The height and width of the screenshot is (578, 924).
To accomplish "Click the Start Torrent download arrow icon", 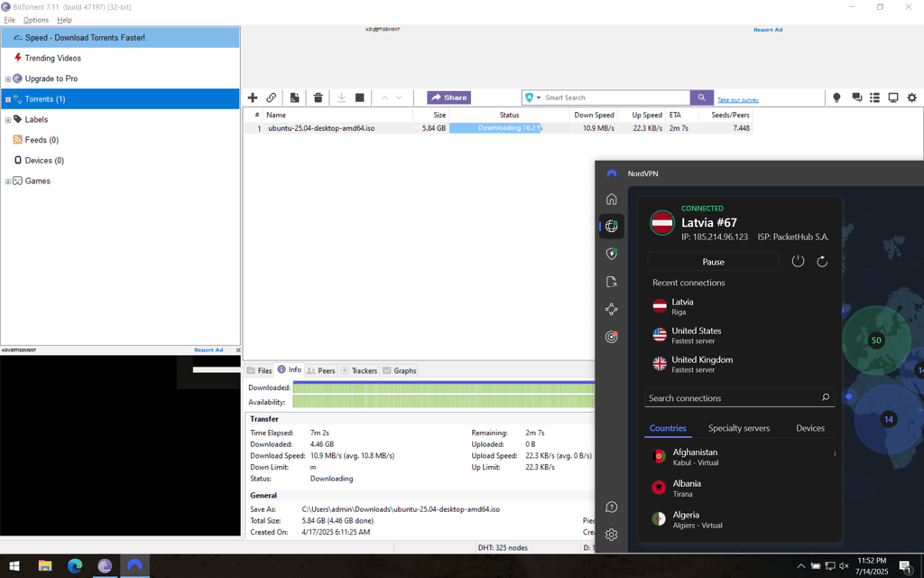I will click(x=341, y=98).
